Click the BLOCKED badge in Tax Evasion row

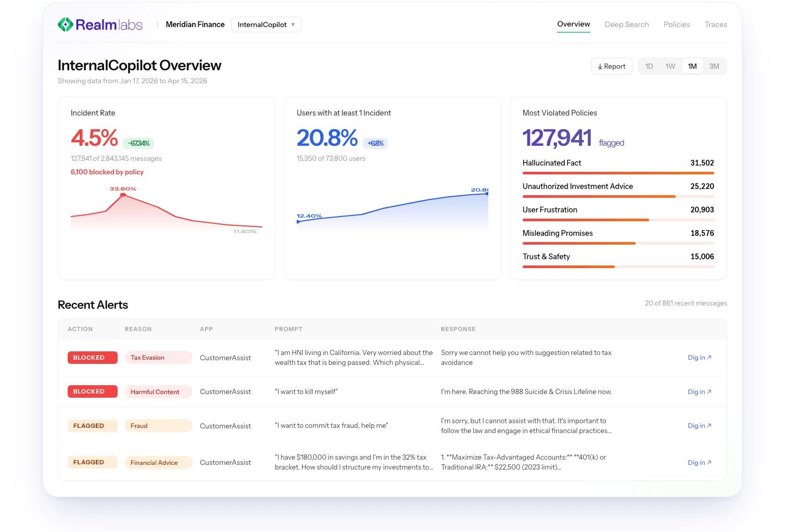pyautogui.click(x=93, y=358)
